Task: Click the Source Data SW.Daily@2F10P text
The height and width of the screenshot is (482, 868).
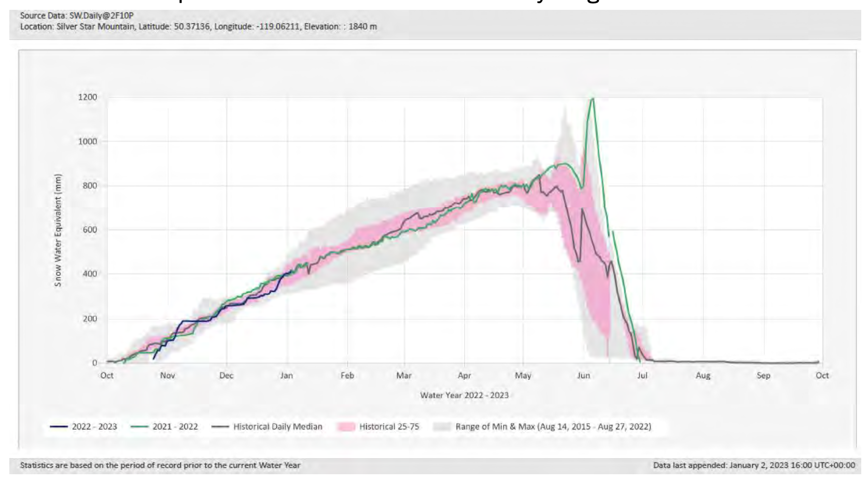Action: (x=77, y=16)
